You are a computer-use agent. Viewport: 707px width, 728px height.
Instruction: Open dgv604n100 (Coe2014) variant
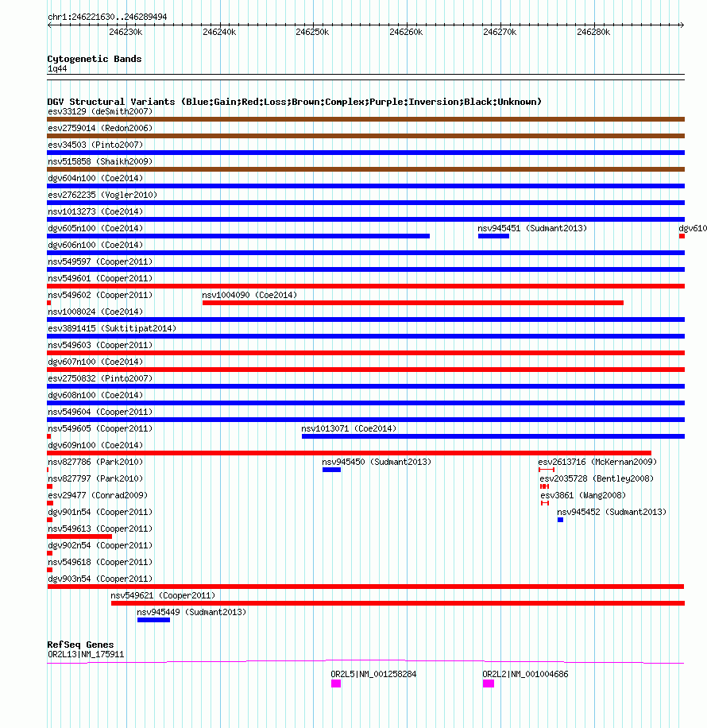click(x=95, y=178)
